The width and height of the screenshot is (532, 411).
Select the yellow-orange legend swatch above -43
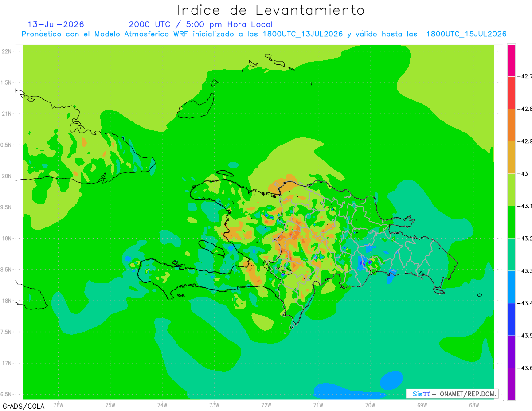[x=511, y=157]
